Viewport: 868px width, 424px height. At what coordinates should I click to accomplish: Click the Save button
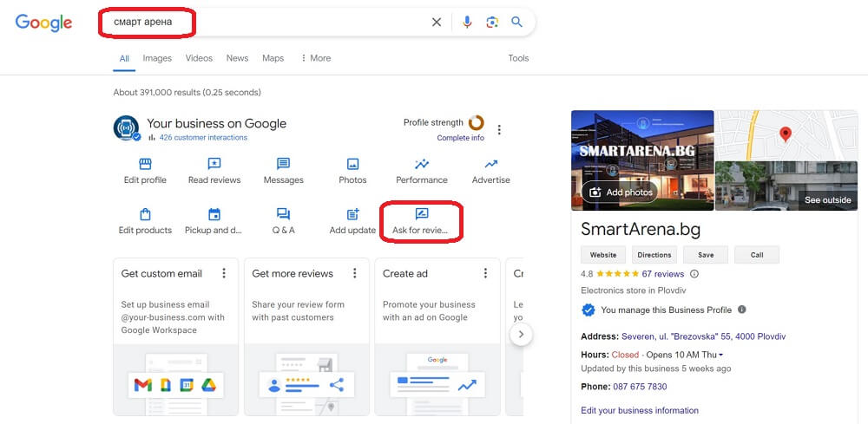pos(706,255)
